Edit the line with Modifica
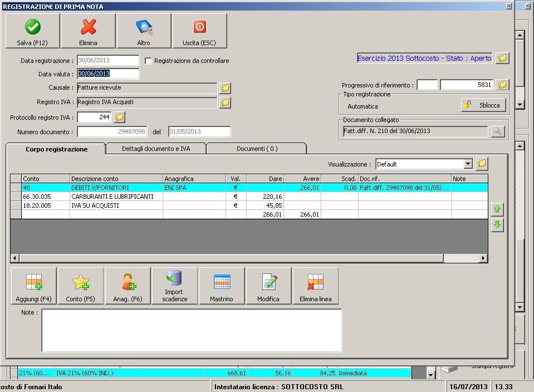 [268, 286]
